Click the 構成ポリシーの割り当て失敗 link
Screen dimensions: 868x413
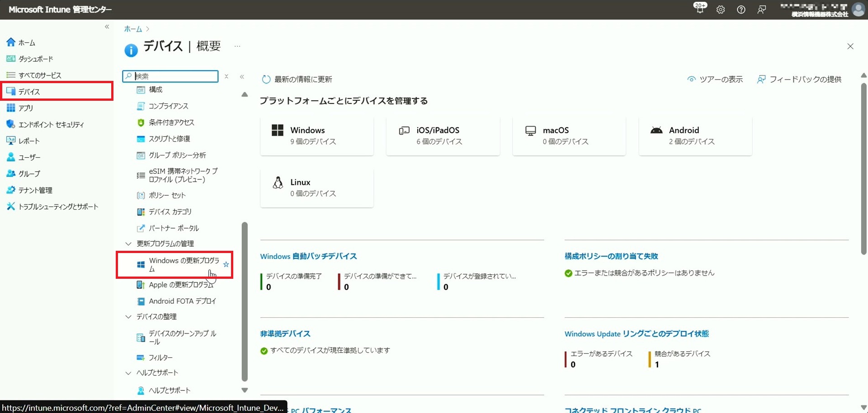(x=611, y=256)
